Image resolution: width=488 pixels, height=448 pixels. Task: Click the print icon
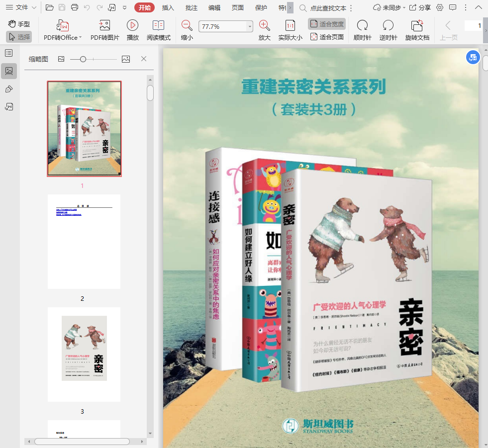75,7
